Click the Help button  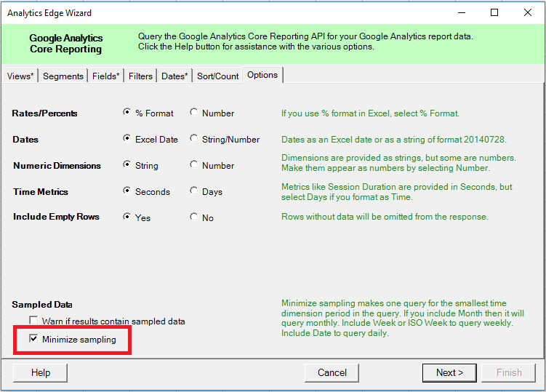[41, 373]
